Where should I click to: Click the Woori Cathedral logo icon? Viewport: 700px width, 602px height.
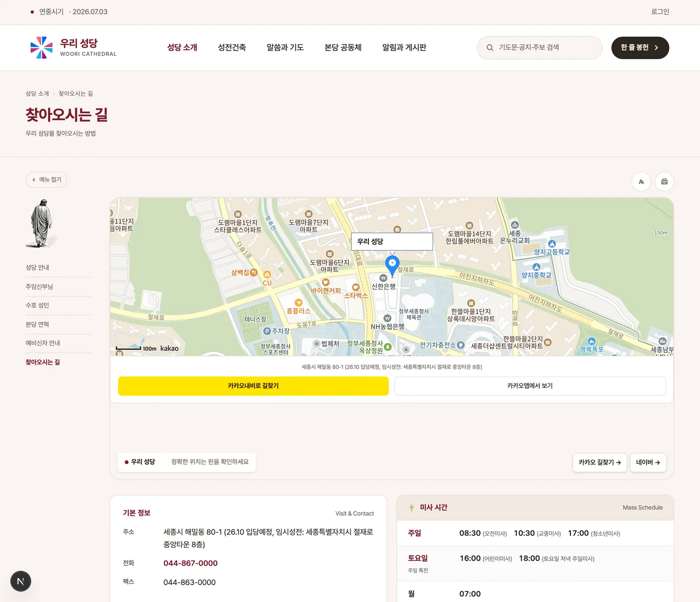click(x=42, y=48)
